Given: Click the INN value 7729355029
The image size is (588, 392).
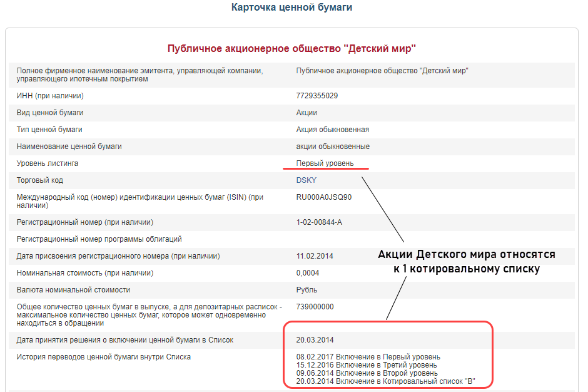Looking at the screenshot, I should 317,96.
